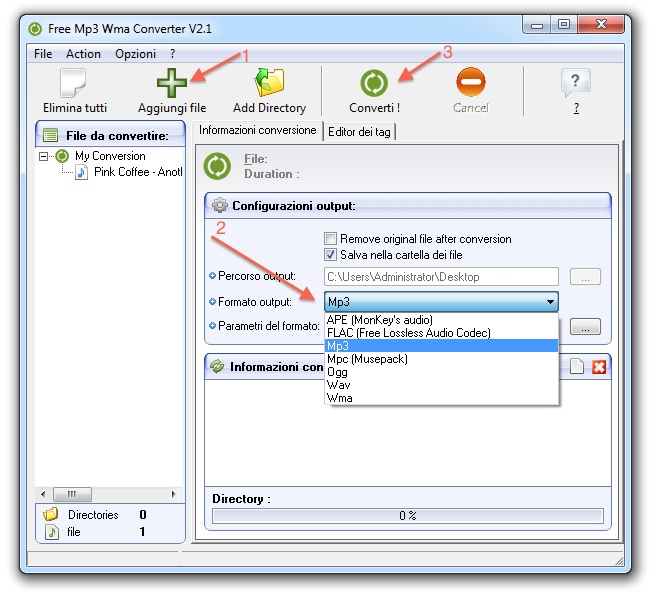This screenshot has height=602, width=671.
Task: Click browse button next to Percorso output
Action: [585, 277]
